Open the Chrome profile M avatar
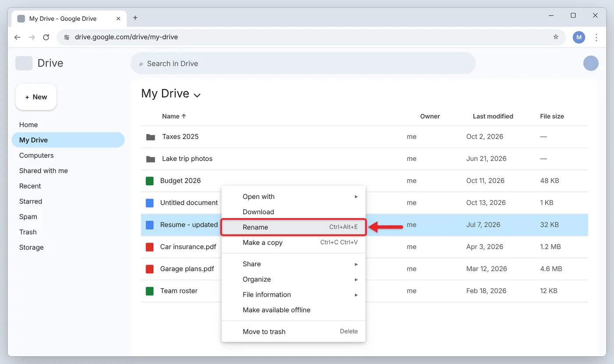The image size is (614, 364). coord(579,37)
